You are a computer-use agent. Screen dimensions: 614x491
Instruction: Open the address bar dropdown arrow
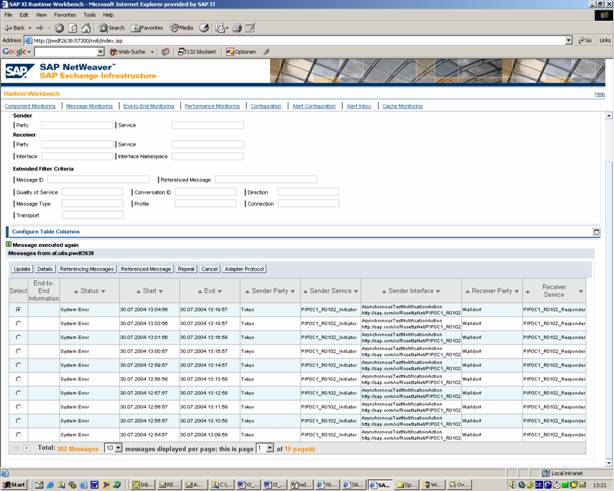click(569, 40)
